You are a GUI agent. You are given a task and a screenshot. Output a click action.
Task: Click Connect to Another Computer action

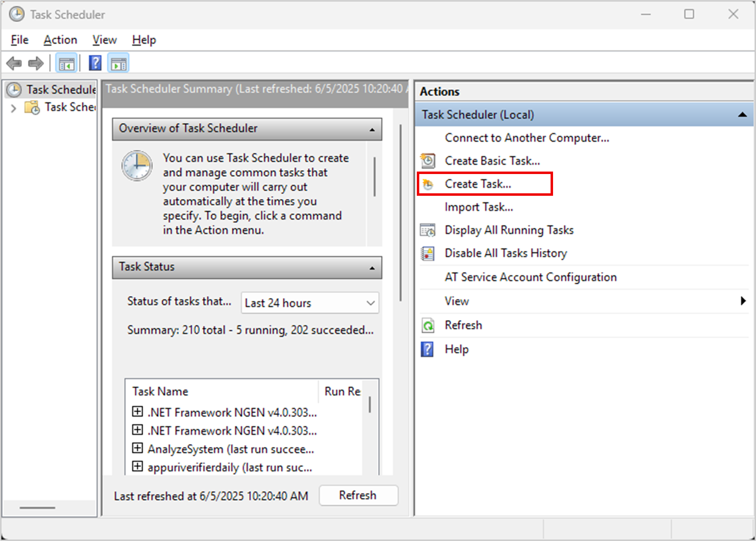[x=527, y=138]
